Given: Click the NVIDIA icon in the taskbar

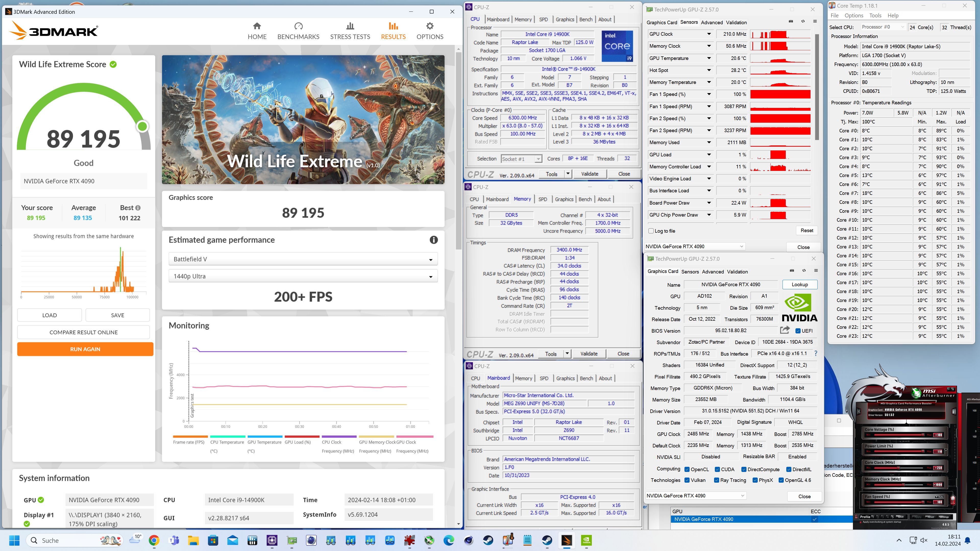Looking at the screenshot, I should pos(586,540).
